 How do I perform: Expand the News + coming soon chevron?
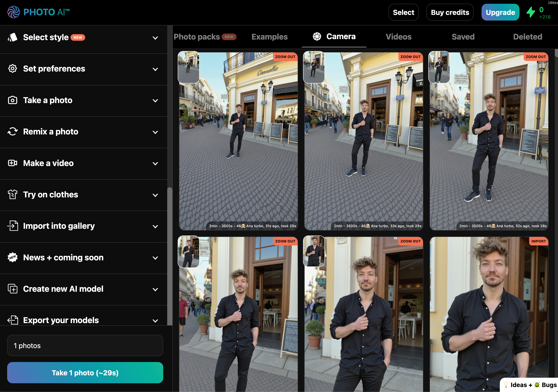(x=155, y=258)
